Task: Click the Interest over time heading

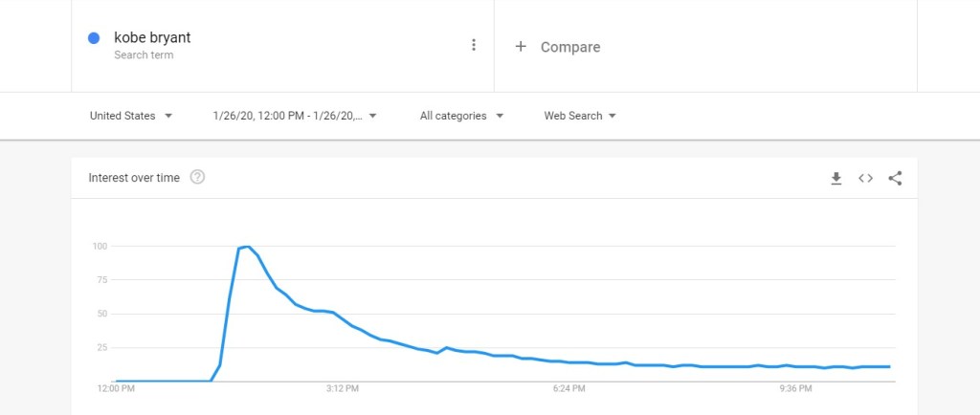Action: point(134,178)
